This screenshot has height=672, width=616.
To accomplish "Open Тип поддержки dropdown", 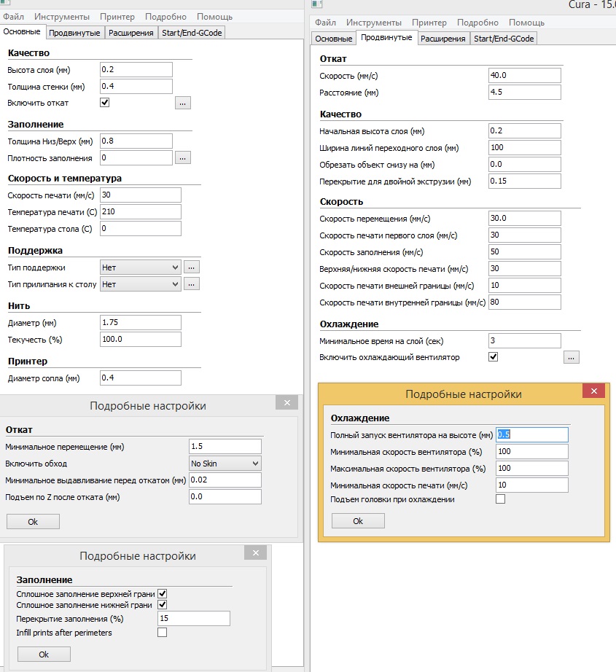I will (x=141, y=267).
